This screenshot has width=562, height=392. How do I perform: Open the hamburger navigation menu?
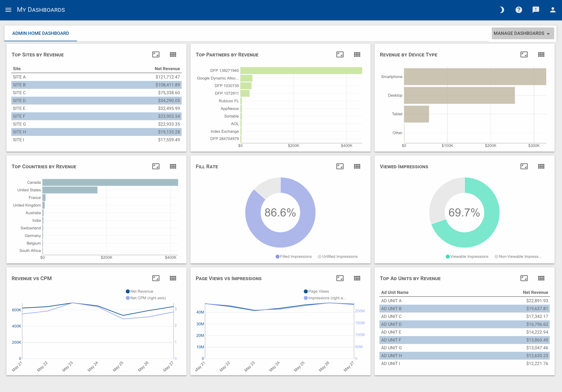8,10
